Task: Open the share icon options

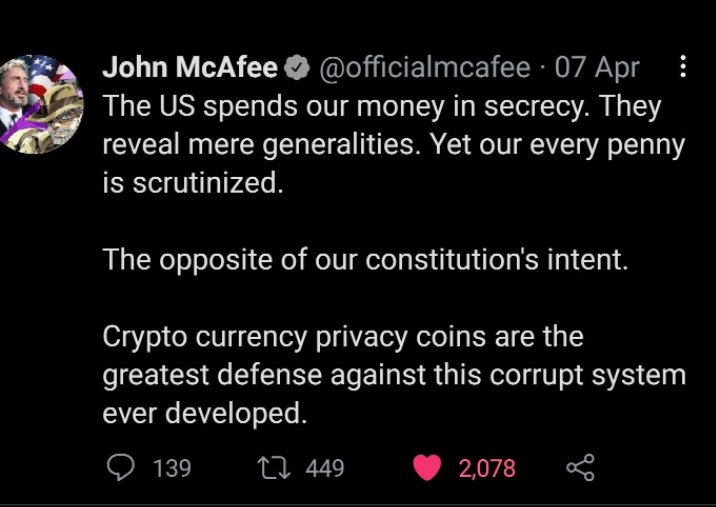Action: coord(579,467)
